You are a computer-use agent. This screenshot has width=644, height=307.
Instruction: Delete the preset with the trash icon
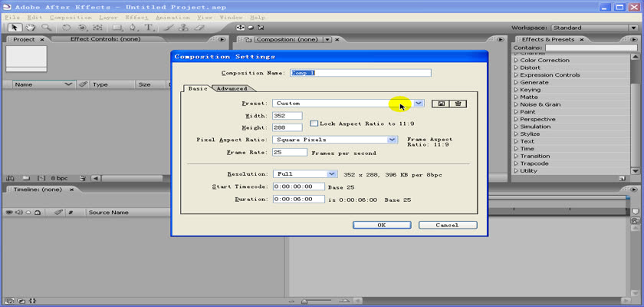coord(458,104)
